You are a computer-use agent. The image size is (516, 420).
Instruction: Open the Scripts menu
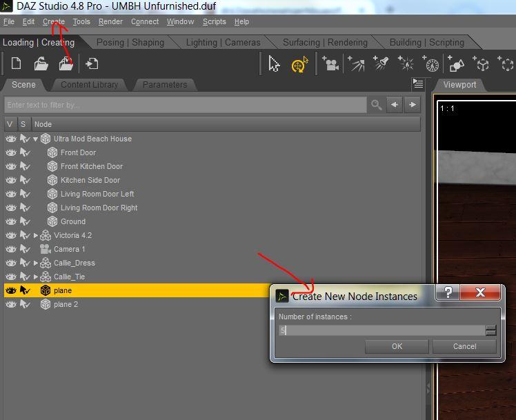(215, 21)
